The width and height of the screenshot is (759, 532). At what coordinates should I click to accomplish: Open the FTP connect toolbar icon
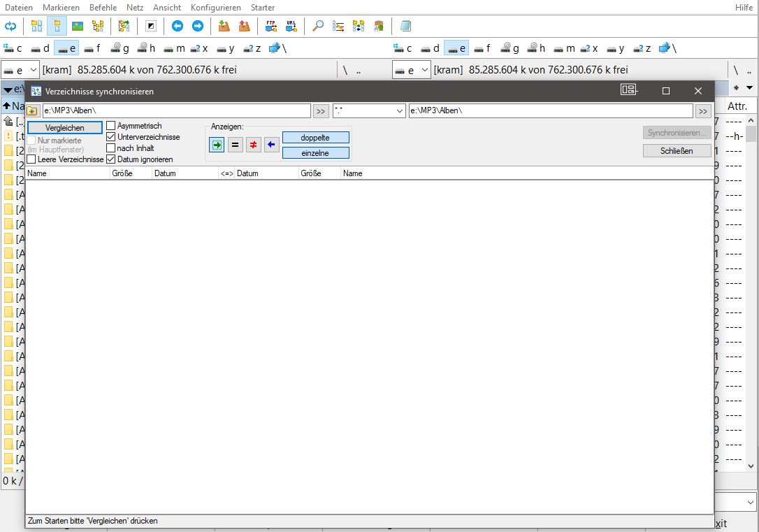coord(271,26)
